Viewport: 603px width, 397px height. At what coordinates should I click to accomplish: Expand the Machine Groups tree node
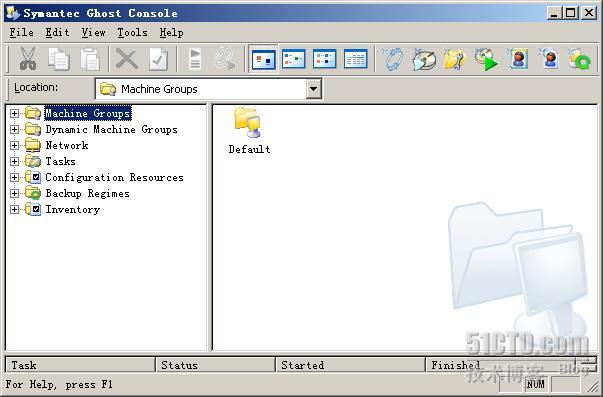tap(14, 113)
